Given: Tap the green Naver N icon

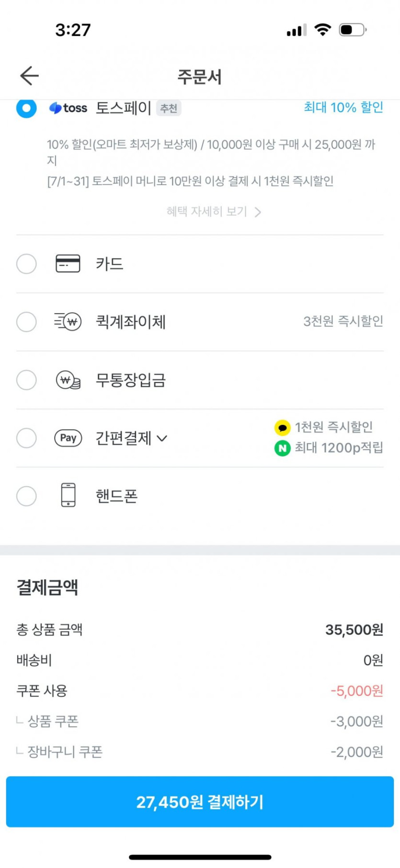Looking at the screenshot, I should (x=282, y=448).
